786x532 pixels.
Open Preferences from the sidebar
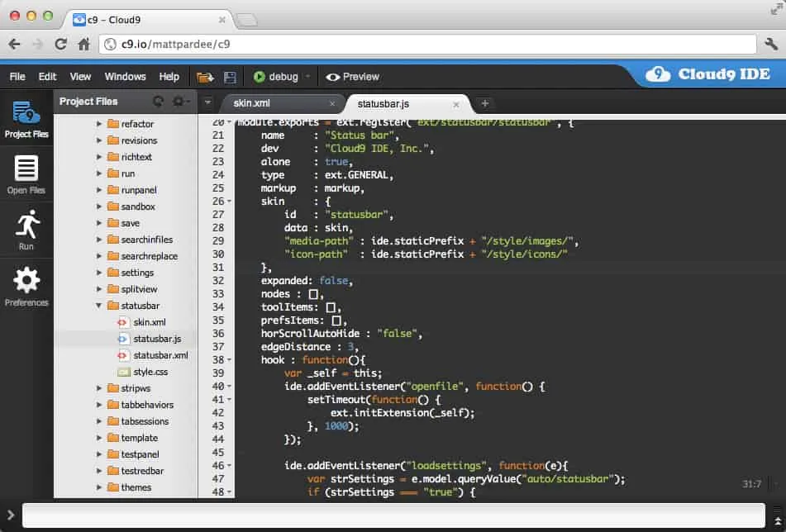[x=26, y=287]
